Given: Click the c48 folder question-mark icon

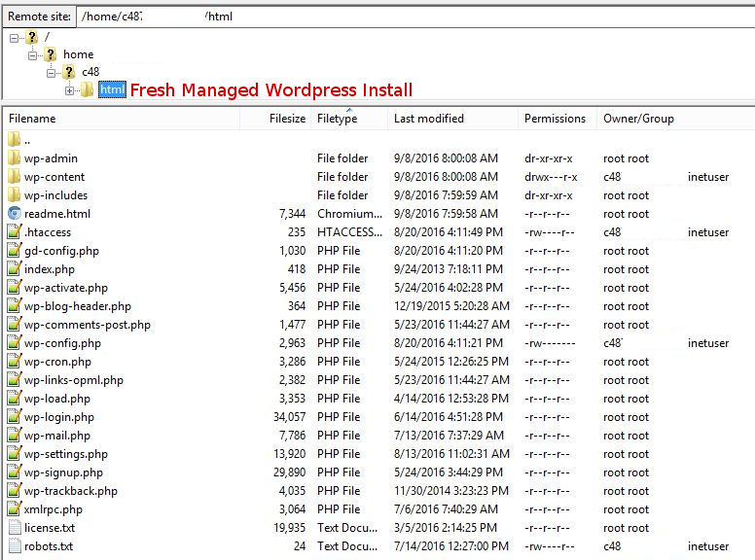Looking at the screenshot, I should (x=69, y=72).
